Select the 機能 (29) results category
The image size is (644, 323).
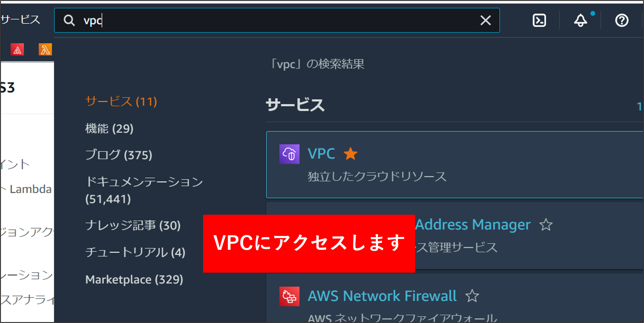tap(109, 129)
